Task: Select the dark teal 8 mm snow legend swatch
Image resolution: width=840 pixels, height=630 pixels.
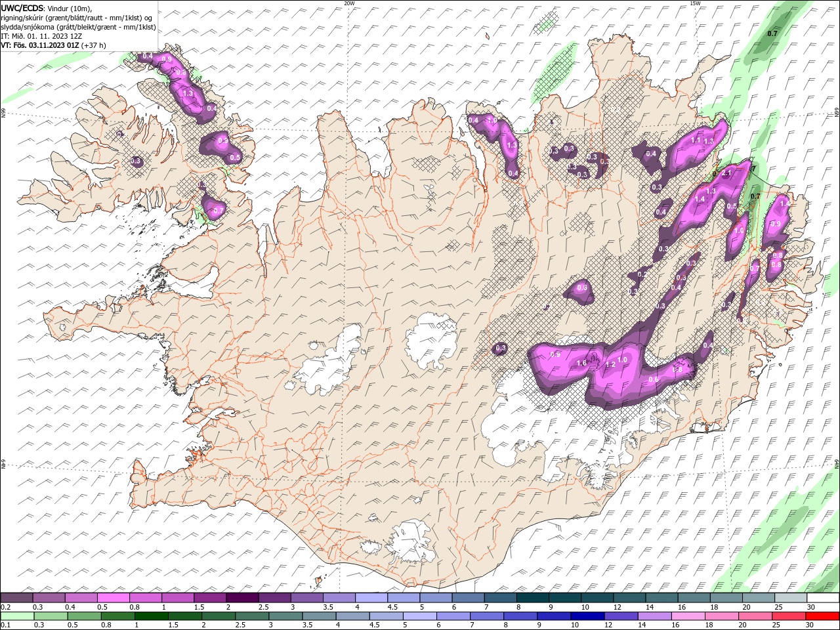Action: (x=532, y=598)
